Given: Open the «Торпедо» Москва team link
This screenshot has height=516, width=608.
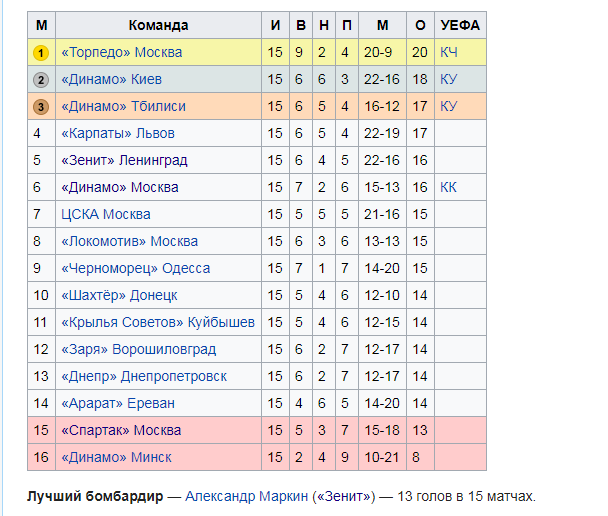Looking at the screenshot, I should pos(121,52).
